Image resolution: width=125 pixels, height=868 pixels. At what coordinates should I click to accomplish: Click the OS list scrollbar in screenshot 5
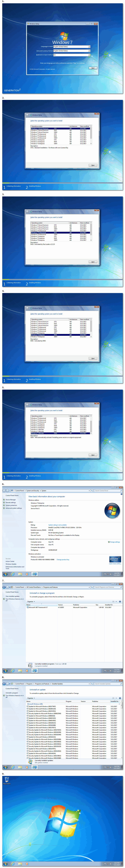point(91,425)
